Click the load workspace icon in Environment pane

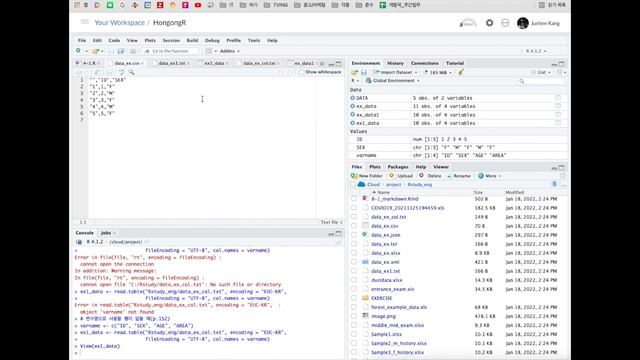tap(354, 72)
